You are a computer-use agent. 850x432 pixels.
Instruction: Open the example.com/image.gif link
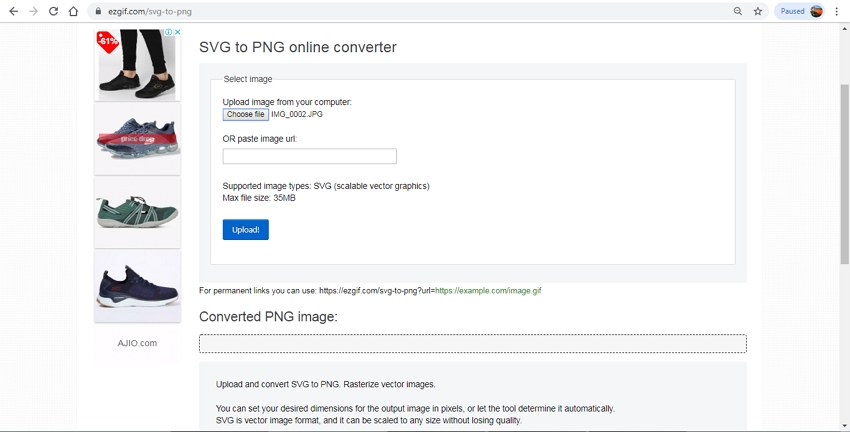click(x=488, y=291)
